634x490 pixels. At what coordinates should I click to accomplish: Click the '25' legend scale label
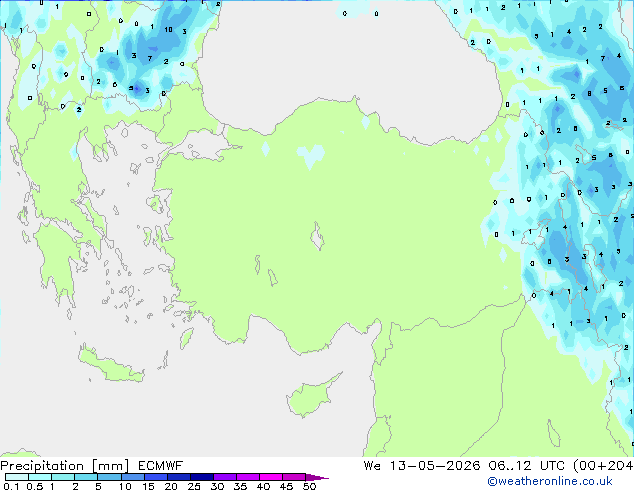click(194, 486)
